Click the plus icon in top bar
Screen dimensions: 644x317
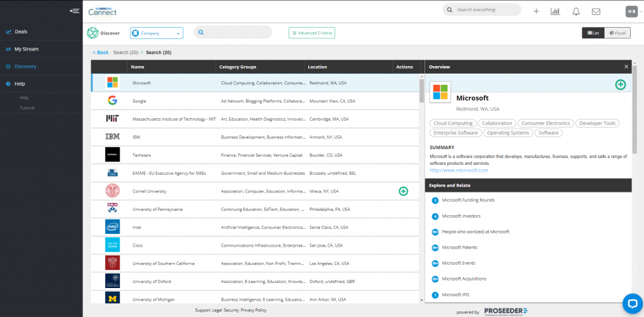(x=536, y=11)
